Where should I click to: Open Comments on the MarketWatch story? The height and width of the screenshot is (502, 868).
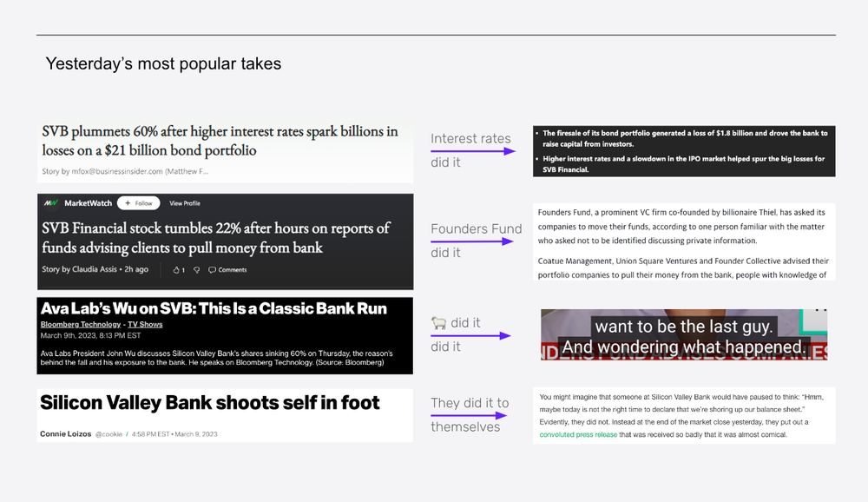click(x=227, y=270)
